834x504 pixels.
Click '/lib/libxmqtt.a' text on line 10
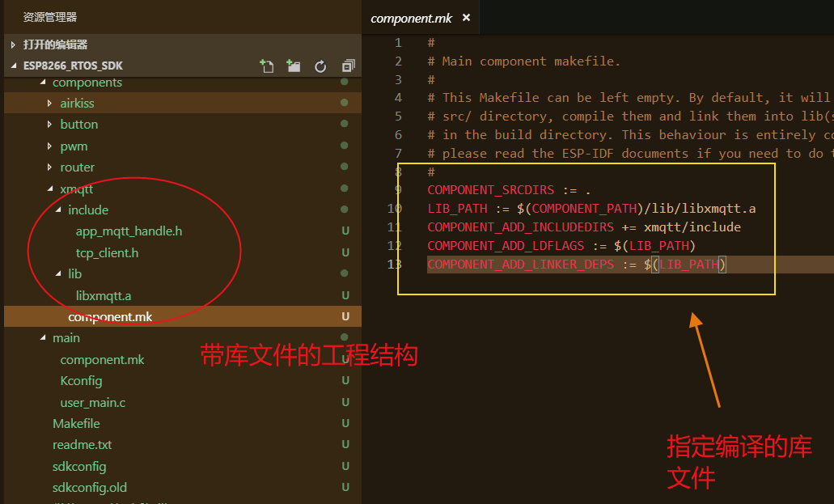point(700,209)
